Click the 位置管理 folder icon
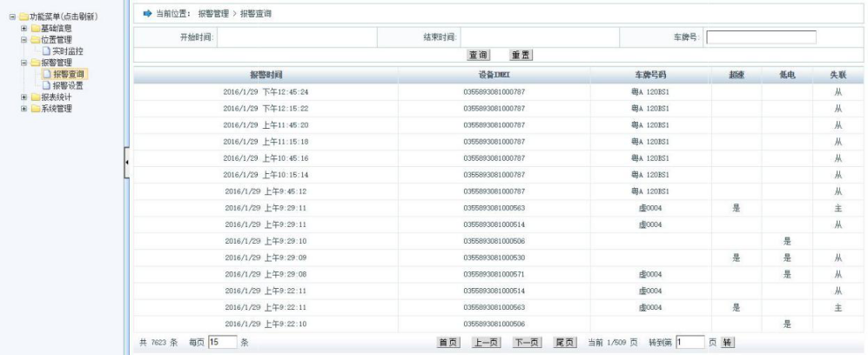This screenshot has width=868, height=355. tap(34, 40)
